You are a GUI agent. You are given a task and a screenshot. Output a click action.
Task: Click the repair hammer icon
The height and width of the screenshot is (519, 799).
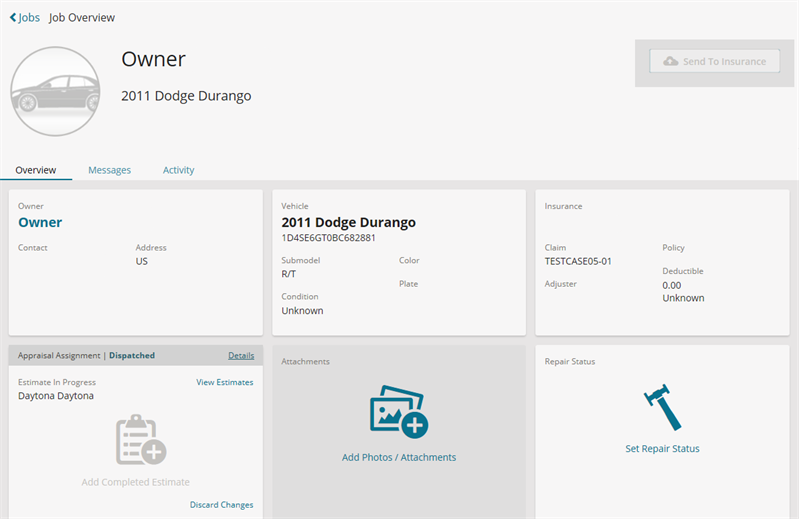[x=662, y=407]
